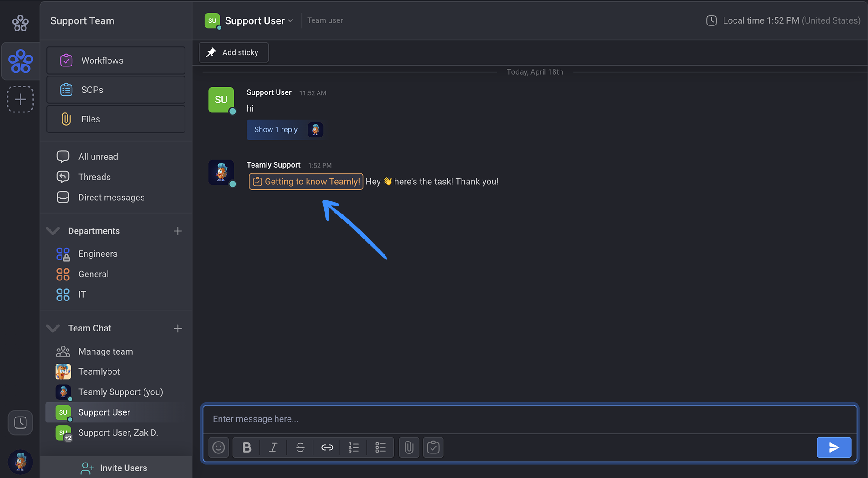Screen dimensions: 868x478
Task: Toggle bulleted list formatting
Action: (381, 447)
